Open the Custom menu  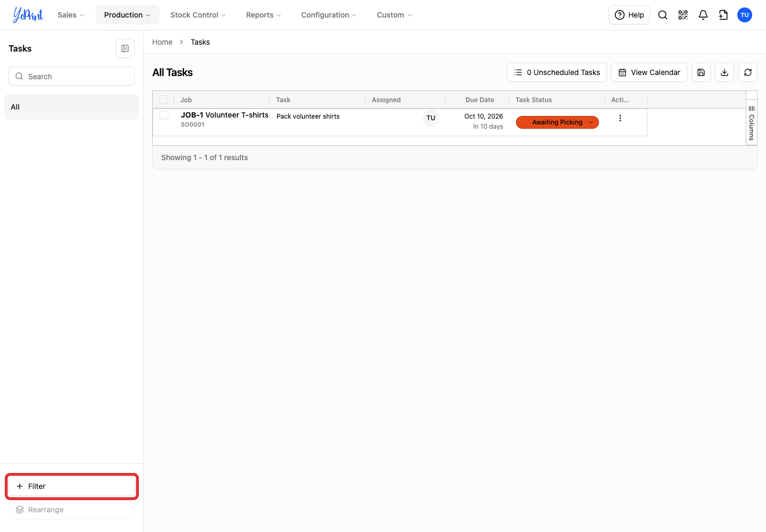(x=394, y=15)
